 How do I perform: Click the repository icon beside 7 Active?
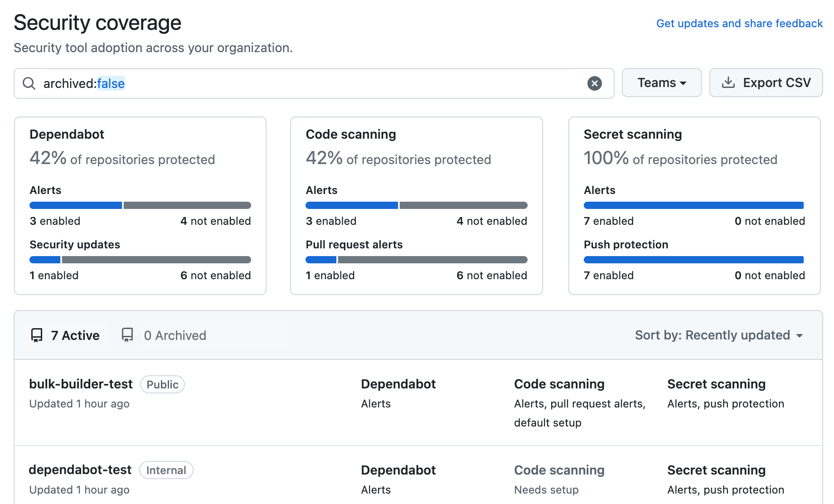(x=37, y=335)
